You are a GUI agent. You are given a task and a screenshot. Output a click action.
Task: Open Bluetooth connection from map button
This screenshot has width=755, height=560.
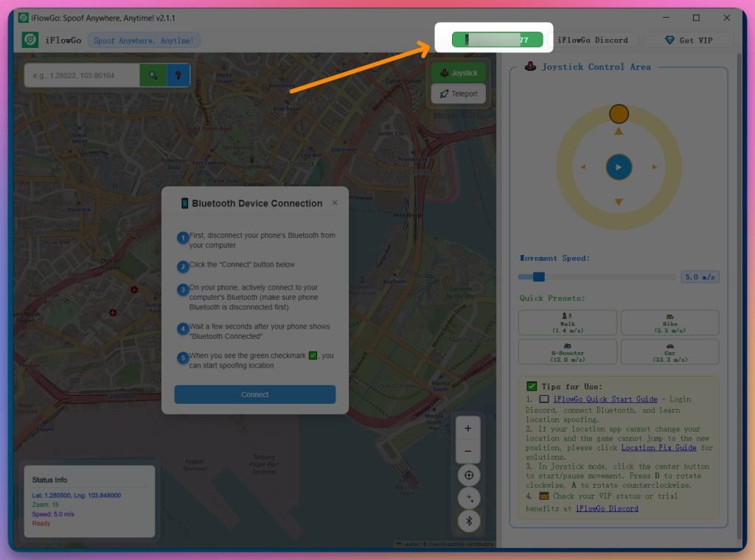[469, 521]
